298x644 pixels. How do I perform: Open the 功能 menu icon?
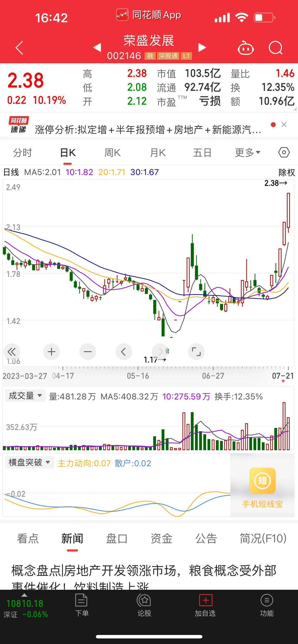coord(267,605)
